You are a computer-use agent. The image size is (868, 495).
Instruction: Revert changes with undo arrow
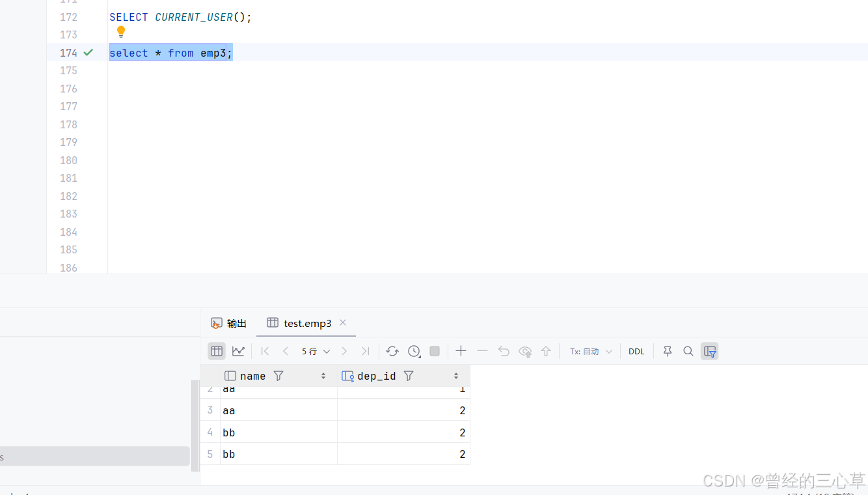pos(504,351)
